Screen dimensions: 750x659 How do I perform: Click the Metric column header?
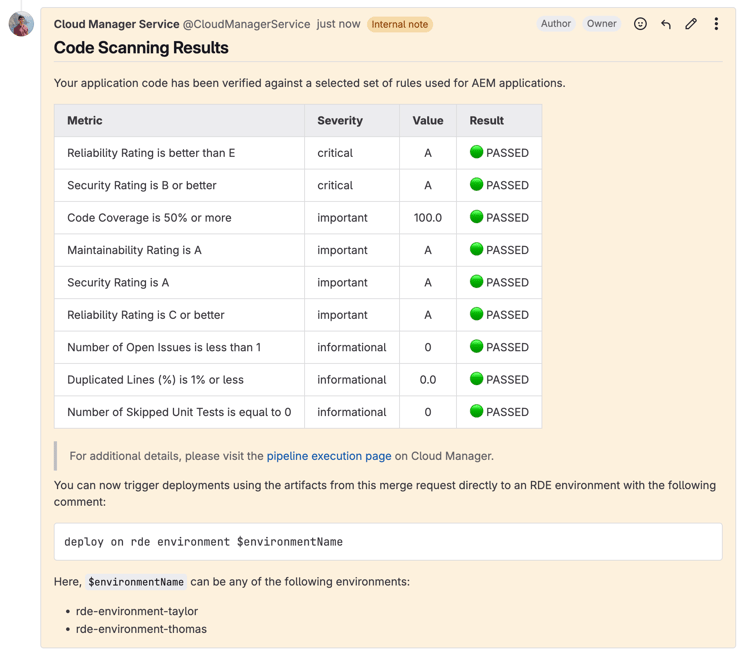[x=85, y=121]
